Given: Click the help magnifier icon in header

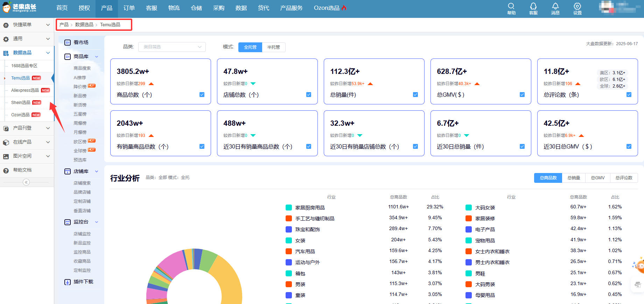Looking at the screenshot, I should click(511, 6).
